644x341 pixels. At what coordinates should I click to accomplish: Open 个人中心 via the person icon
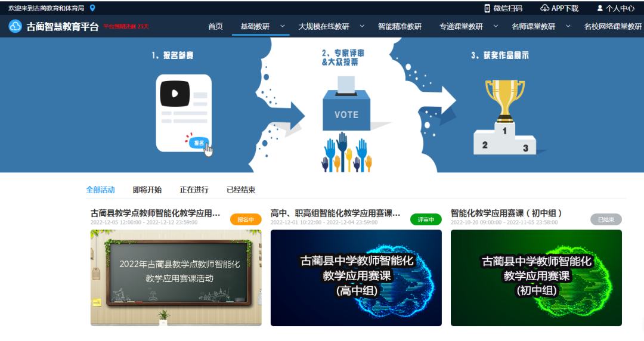click(600, 8)
